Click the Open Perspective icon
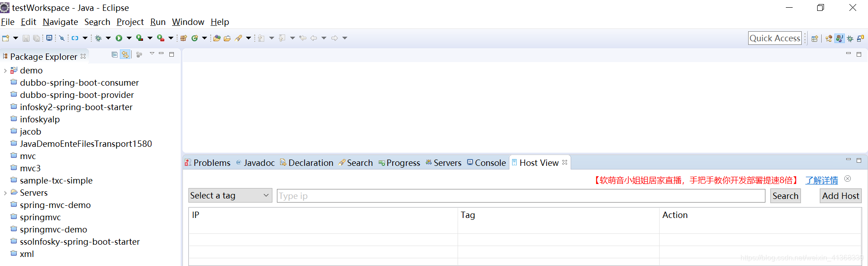Image resolution: width=868 pixels, height=266 pixels. click(815, 39)
